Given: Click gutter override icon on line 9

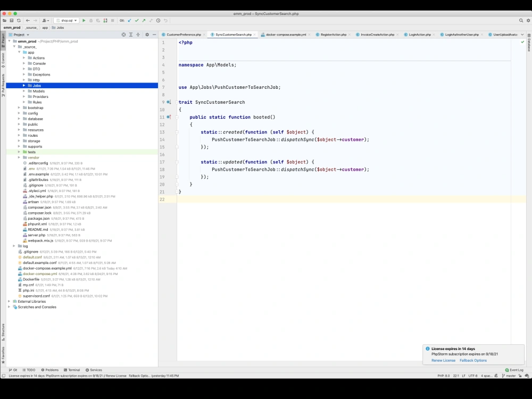Looking at the screenshot, I should (169, 102).
